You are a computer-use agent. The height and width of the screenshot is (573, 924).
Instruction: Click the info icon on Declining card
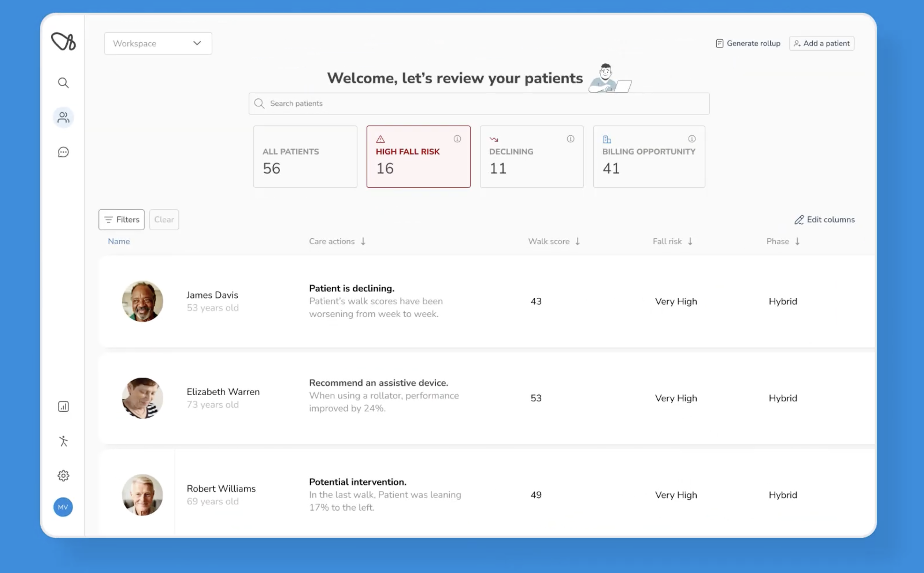570,139
